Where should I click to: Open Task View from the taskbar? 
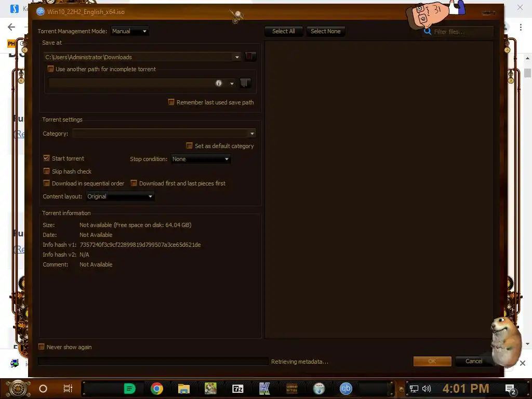pos(68,389)
